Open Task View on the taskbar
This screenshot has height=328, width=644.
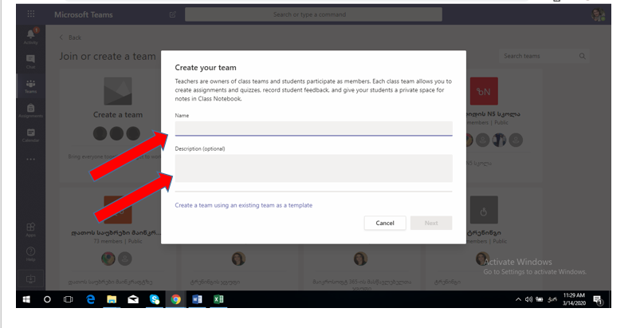[69, 299]
